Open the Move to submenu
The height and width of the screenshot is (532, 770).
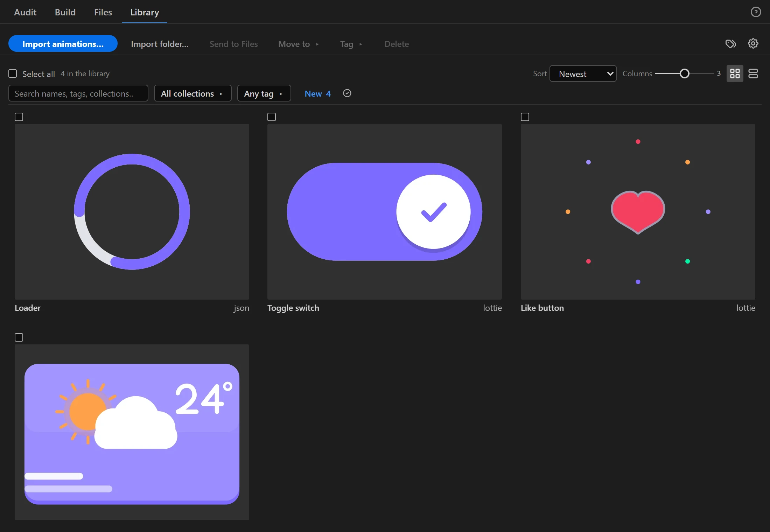coord(299,44)
